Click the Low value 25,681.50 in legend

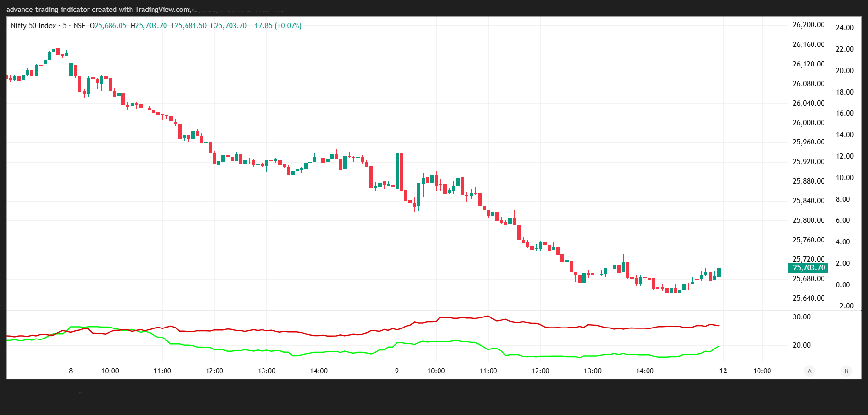coord(190,26)
